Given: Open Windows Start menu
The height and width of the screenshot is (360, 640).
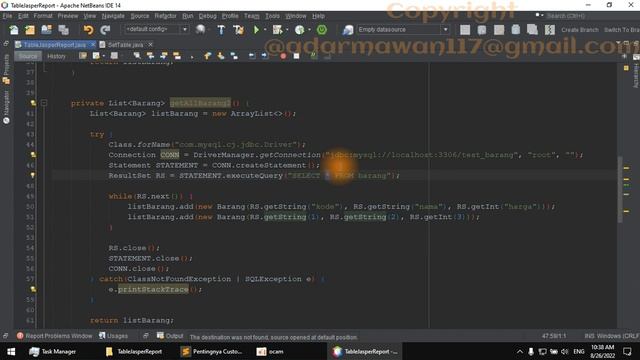Looking at the screenshot, I should [x=11, y=351].
